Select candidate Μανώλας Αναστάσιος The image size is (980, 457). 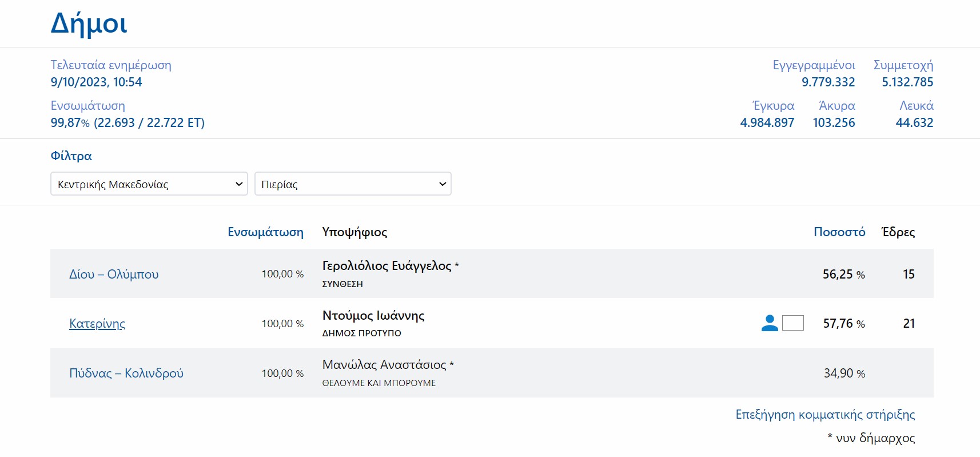pyautogui.click(x=384, y=365)
